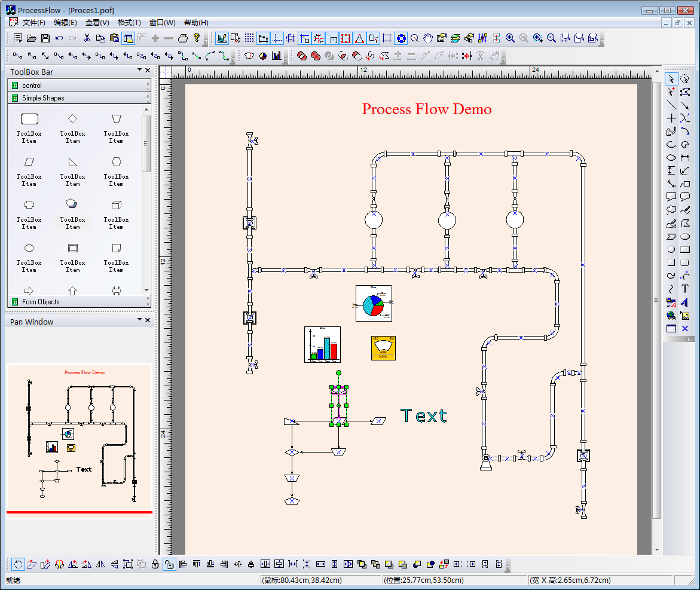The width and height of the screenshot is (700, 590).
Task: Close the Pan Window panel
Action: [x=148, y=321]
